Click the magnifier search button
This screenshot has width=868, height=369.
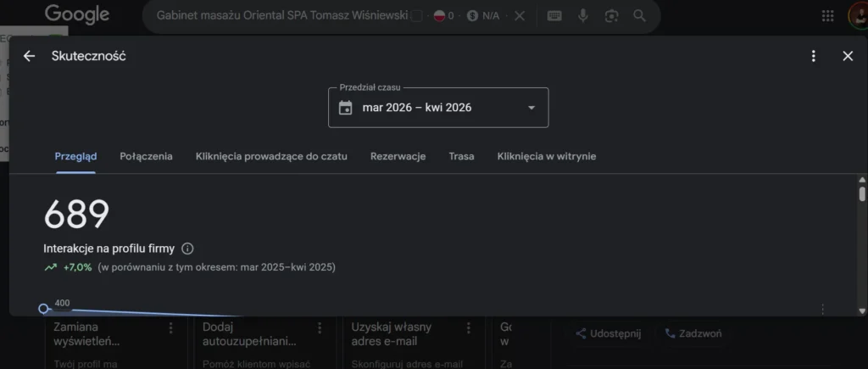point(639,16)
